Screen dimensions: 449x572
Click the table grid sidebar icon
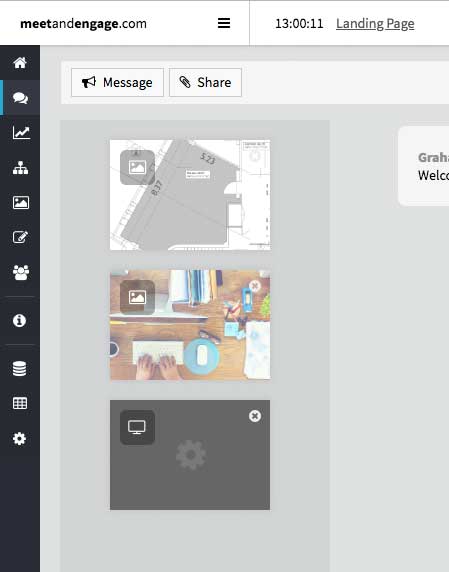[x=20, y=403]
